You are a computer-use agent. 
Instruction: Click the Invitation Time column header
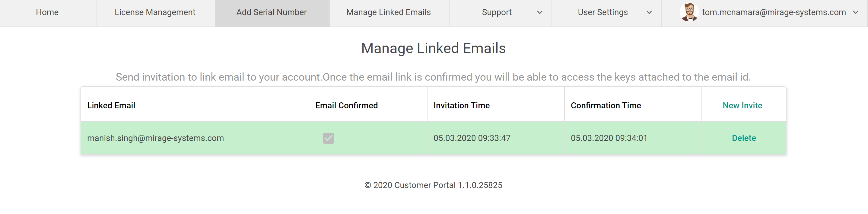461,105
